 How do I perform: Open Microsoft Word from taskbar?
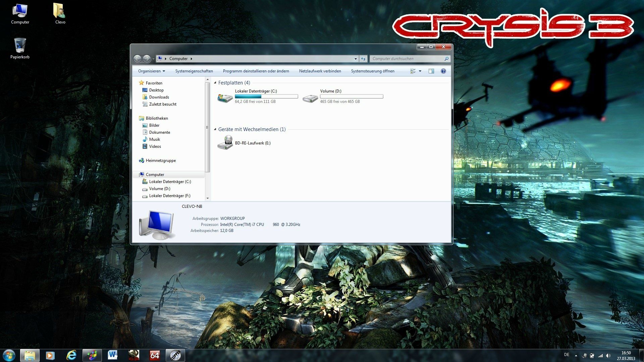coord(113,355)
